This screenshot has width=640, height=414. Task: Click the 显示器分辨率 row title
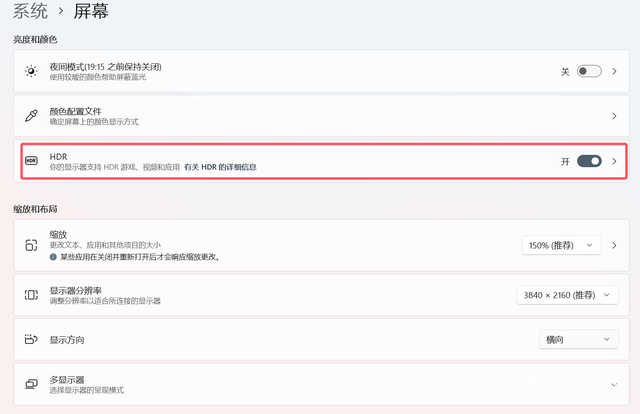pos(76,290)
